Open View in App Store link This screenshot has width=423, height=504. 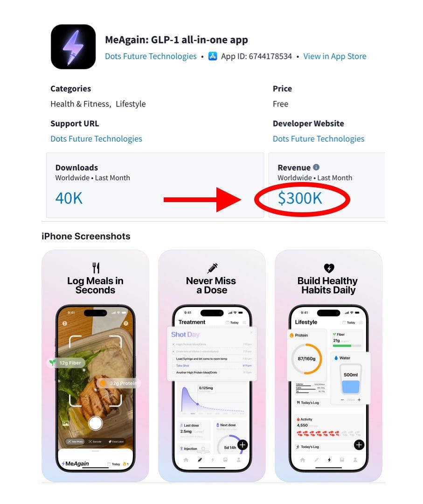pyautogui.click(x=335, y=56)
